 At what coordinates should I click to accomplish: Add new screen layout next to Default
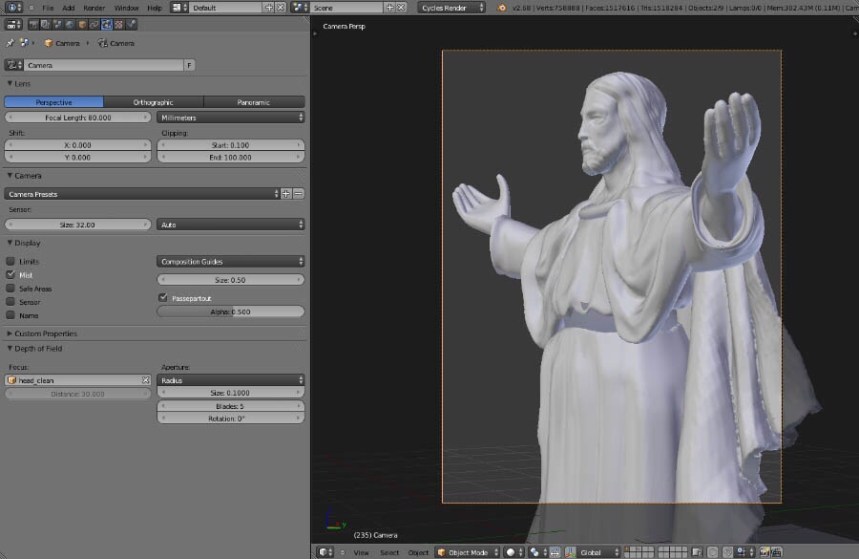[x=268, y=7]
